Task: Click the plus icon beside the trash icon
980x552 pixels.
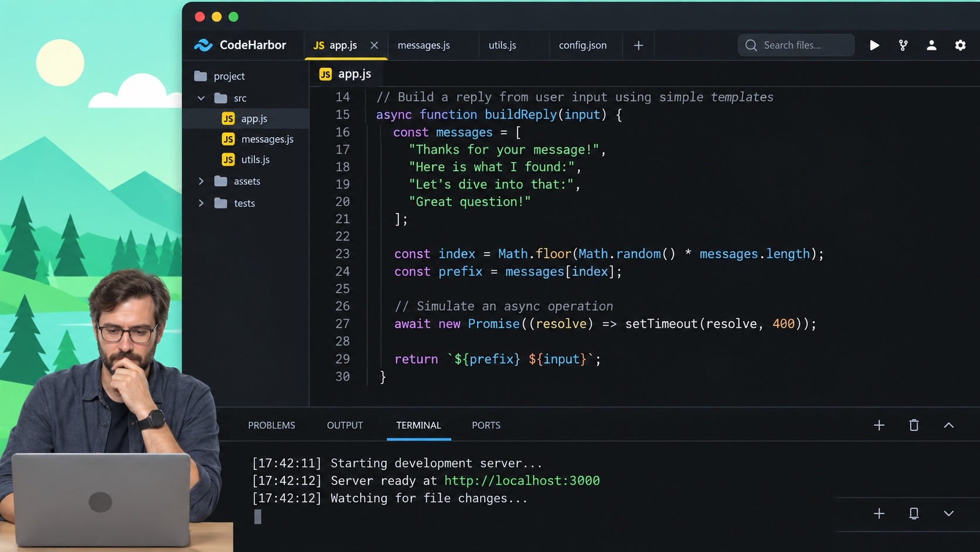Action: [x=879, y=425]
